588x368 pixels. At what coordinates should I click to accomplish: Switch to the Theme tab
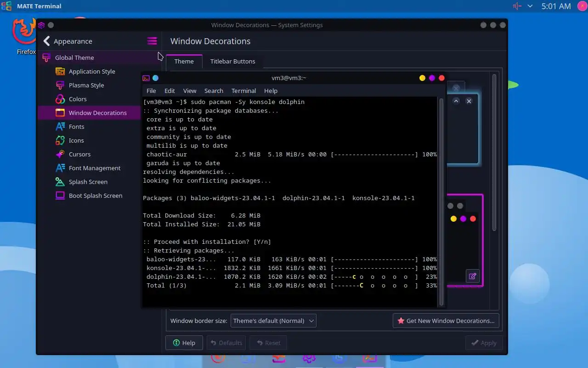point(184,61)
